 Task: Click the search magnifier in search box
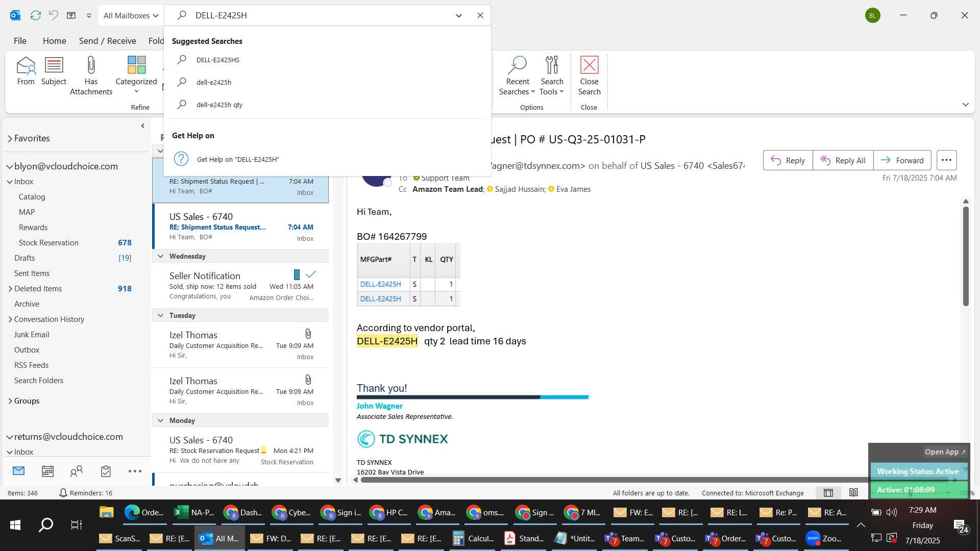(182, 15)
